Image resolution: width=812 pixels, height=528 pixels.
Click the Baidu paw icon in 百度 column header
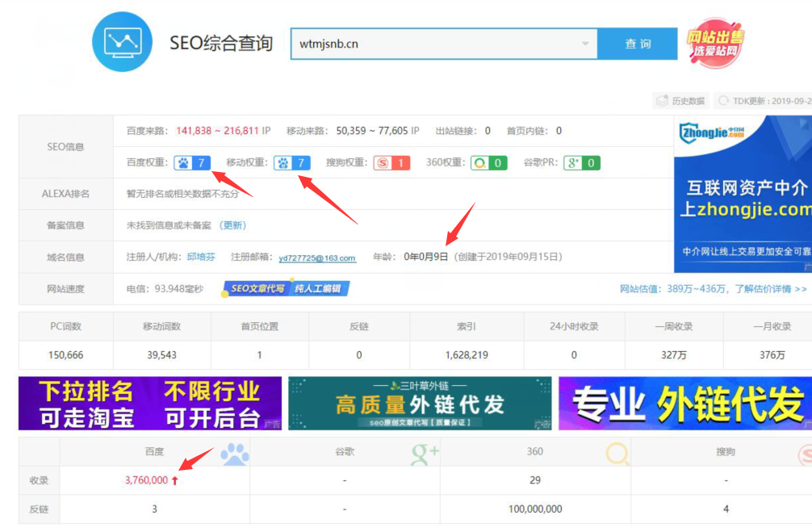pyautogui.click(x=235, y=454)
